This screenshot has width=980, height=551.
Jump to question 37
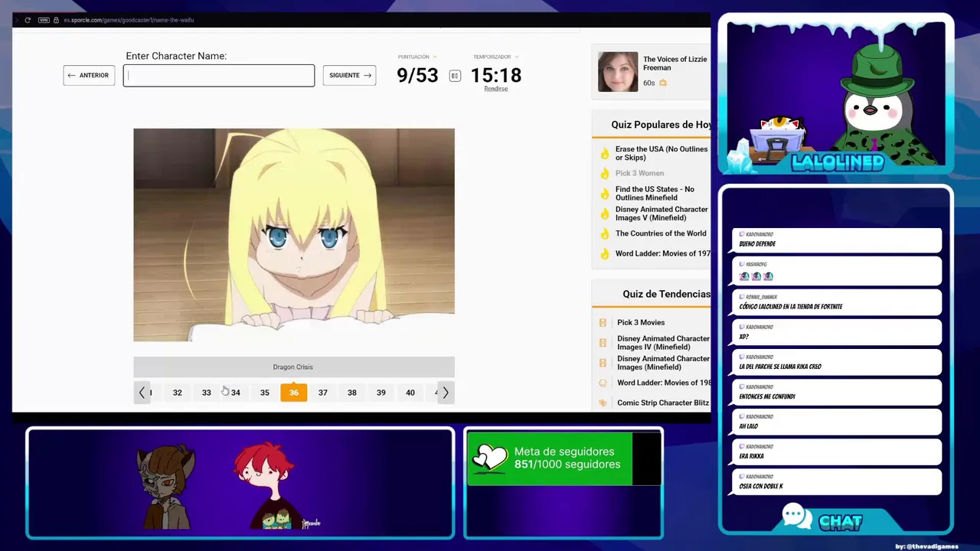(323, 393)
